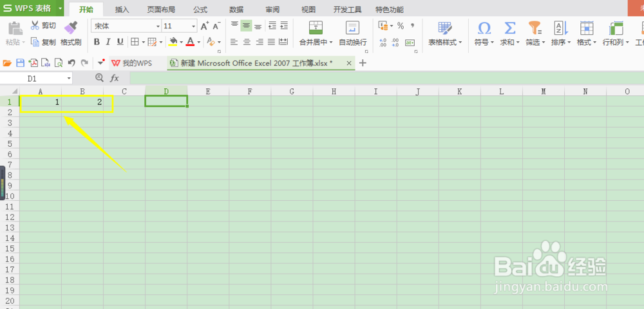Expand the WPS 表格 application menu arrow
This screenshot has height=309, width=644.
click(x=61, y=8)
